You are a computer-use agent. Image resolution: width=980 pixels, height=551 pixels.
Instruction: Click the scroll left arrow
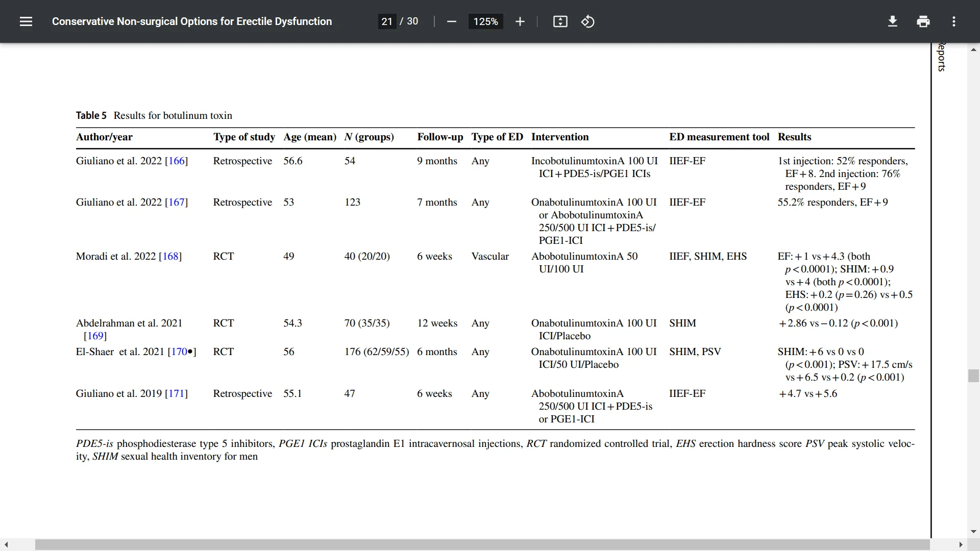tap(6, 545)
